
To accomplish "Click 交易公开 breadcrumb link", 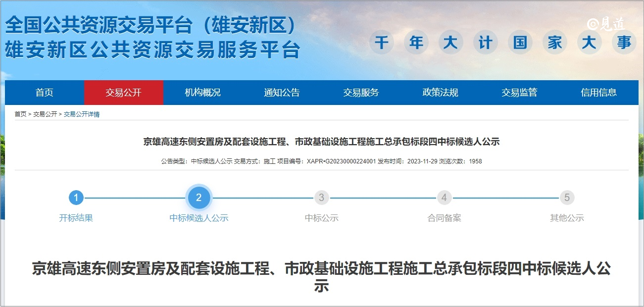I will pyautogui.click(x=45, y=114).
